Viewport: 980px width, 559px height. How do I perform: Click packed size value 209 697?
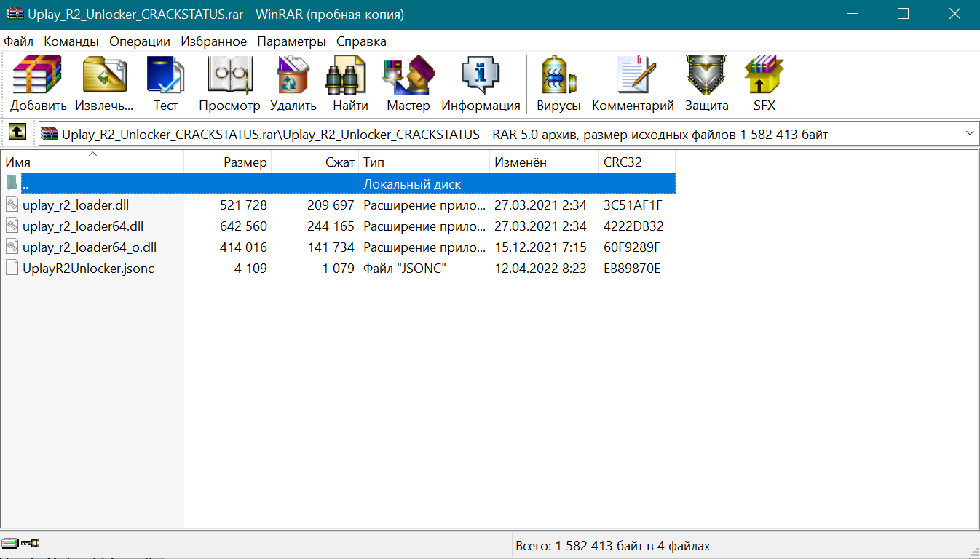(331, 205)
